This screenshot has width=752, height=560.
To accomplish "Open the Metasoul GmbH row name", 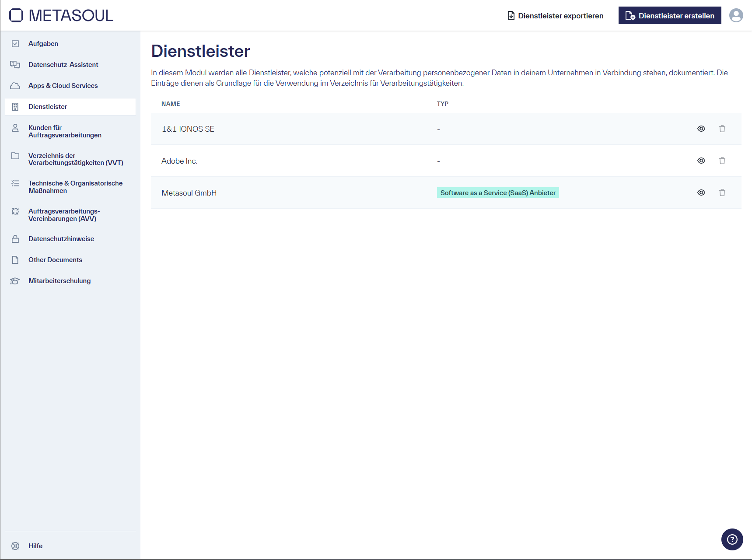I will point(189,193).
